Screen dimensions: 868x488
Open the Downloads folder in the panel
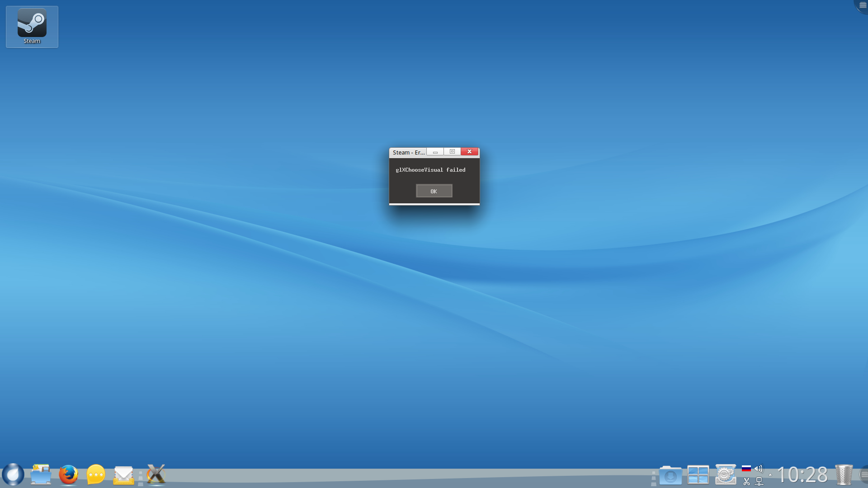click(x=670, y=475)
